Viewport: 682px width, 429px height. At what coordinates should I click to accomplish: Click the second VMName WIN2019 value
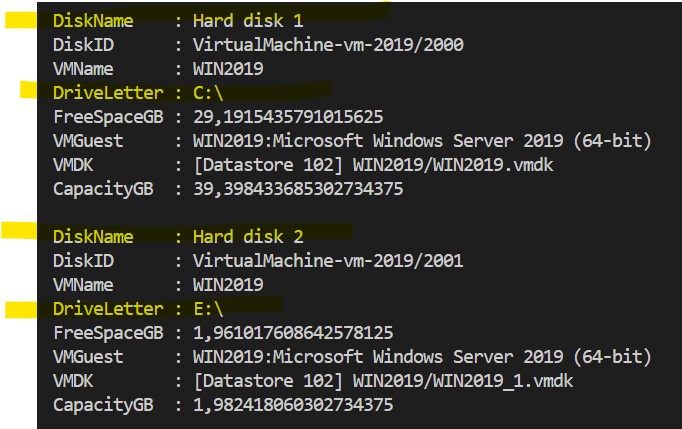(228, 285)
